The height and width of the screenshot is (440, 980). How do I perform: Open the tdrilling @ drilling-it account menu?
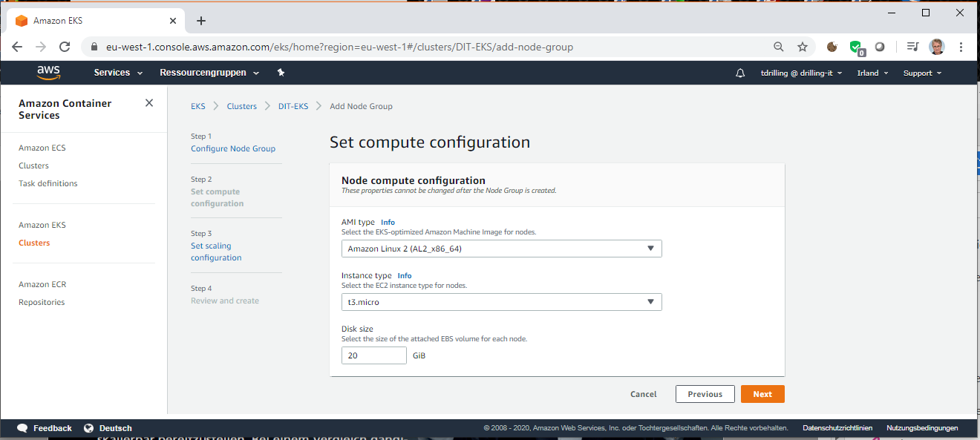(803, 73)
